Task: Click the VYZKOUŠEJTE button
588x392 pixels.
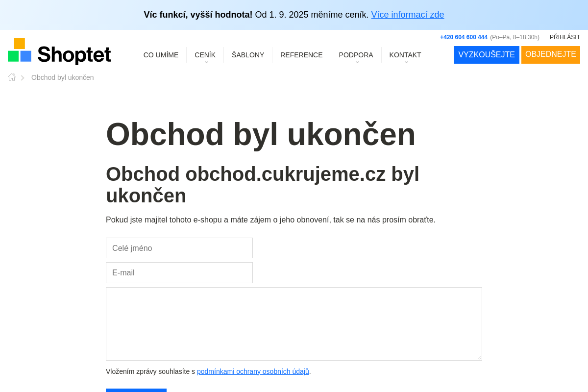Action: click(x=486, y=55)
